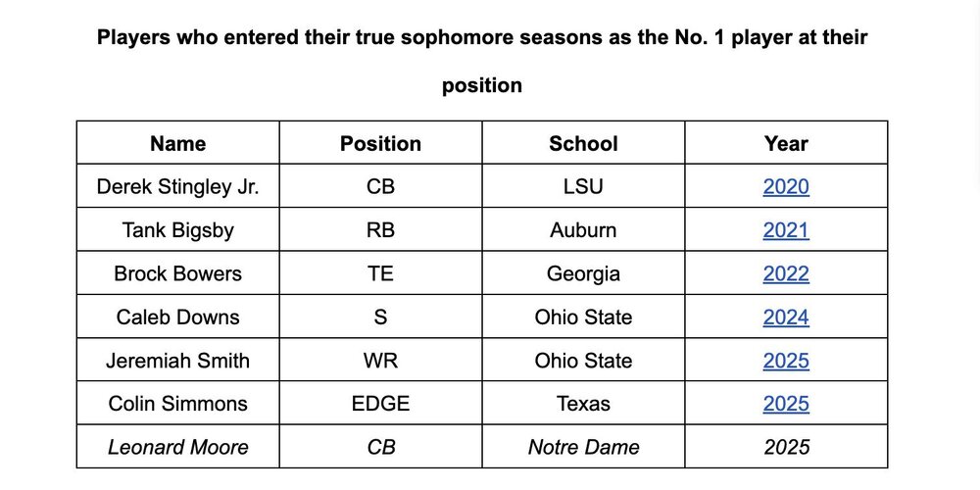Click the Notre Dame school cell
Screen dimensions: 980x490
583,447
